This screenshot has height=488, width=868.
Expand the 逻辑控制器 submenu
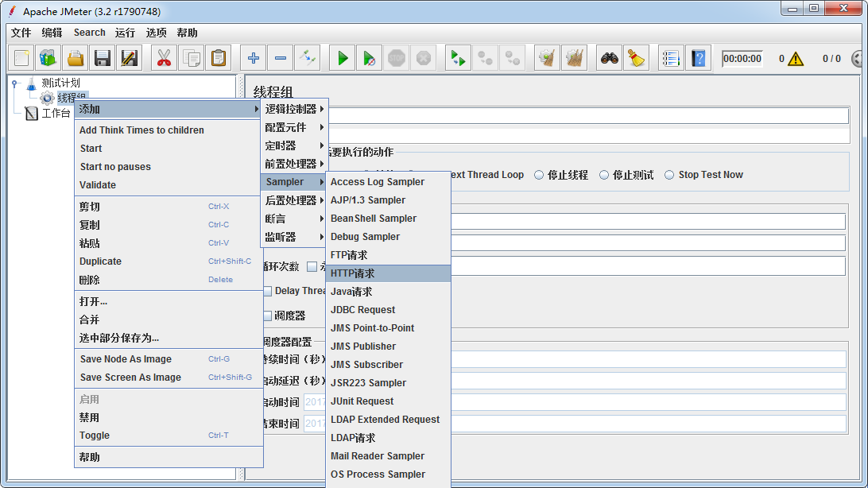pyautogui.click(x=293, y=109)
